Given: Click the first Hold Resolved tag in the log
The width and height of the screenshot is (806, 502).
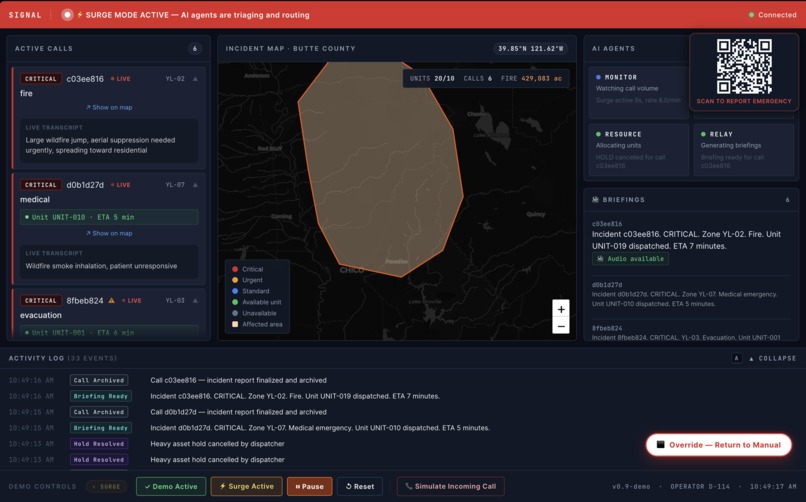Looking at the screenshot, I should [99, 443].
